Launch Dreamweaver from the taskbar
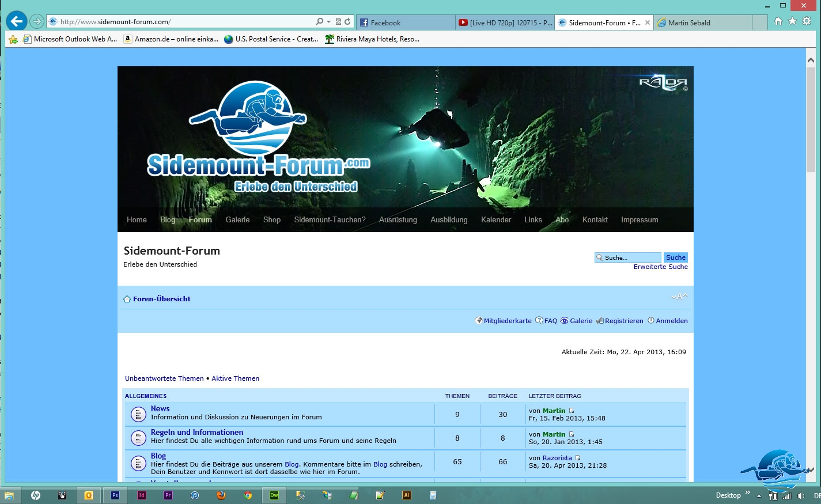This screenshot has height=504, width=821. (274, 495)
